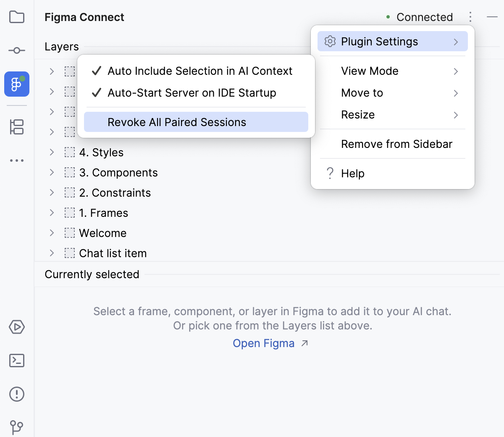Click the frame icon beside 4. Styles

click(70, 152)
